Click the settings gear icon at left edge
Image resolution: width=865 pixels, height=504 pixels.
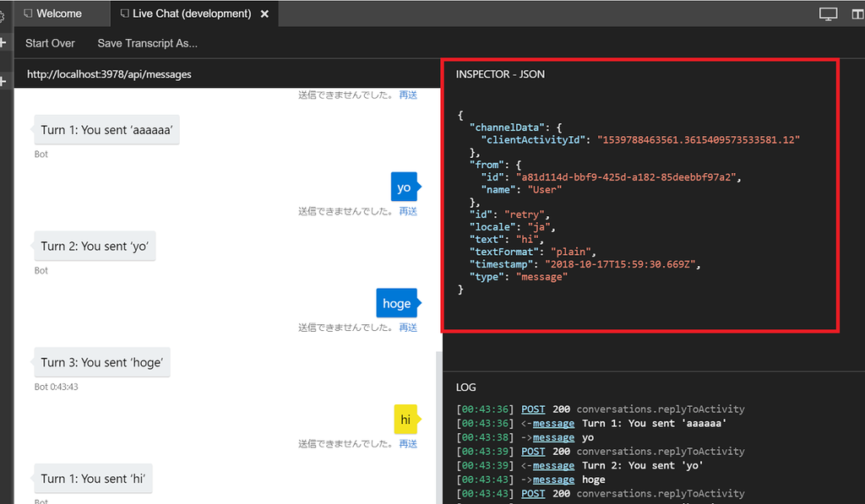[2, 17]
